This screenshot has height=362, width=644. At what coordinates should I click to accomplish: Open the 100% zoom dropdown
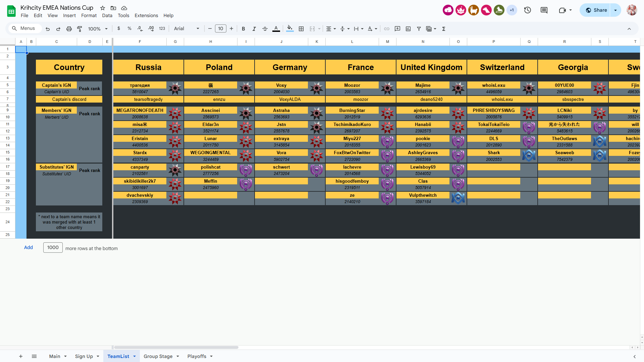tap(98, 29)
